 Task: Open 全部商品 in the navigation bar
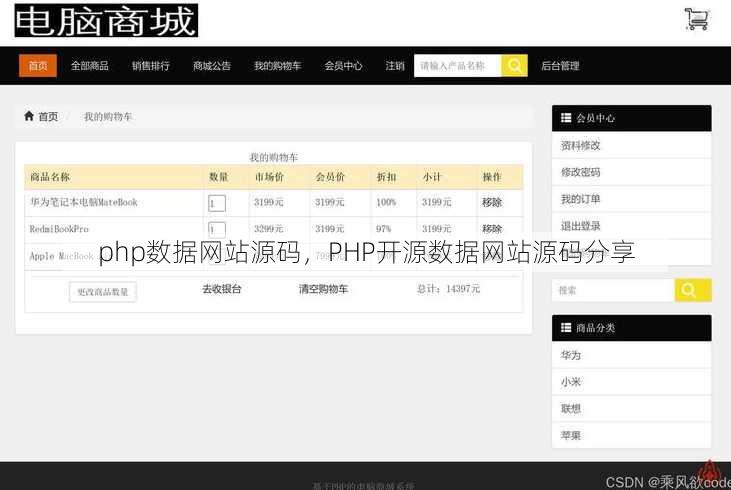click(90, 66)
